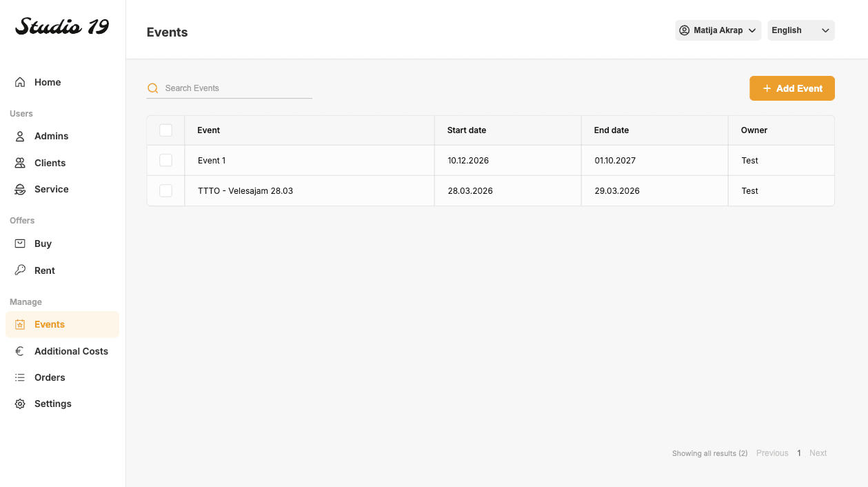Screen dimensions: 868x487
Task: Open the Matija Akrap account dropdown
Action: click(718, 30)
